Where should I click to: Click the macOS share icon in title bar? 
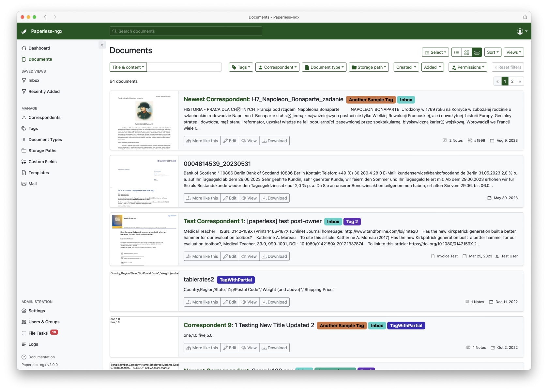[525, 17]
